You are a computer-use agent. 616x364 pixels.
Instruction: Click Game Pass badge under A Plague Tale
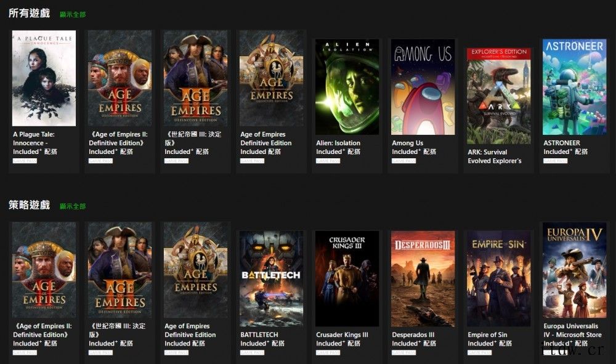tap(25, 161)
